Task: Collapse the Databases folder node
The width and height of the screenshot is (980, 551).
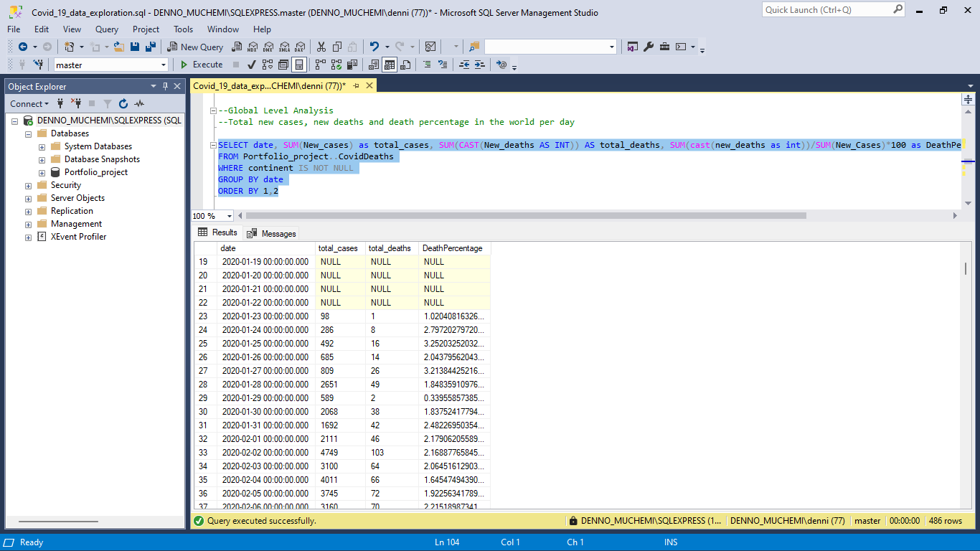Action: click(29, 133)
